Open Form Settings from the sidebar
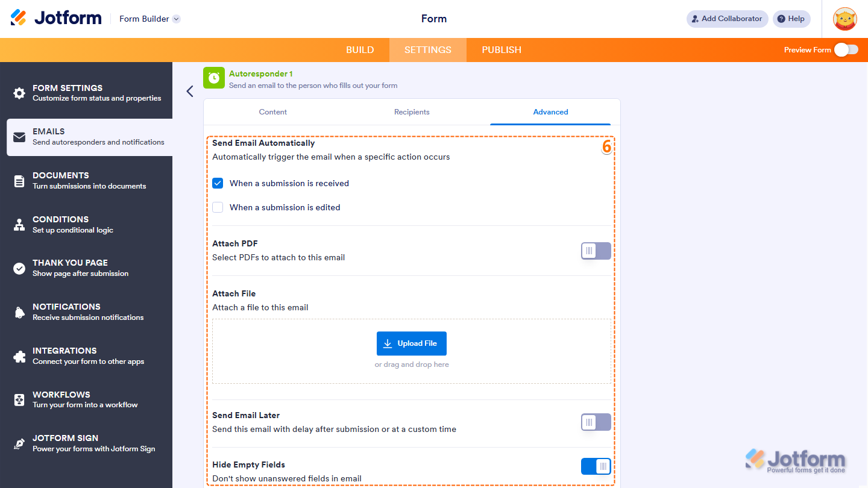The width and height of the screenshot is (868, 488). tap(19, 92)
